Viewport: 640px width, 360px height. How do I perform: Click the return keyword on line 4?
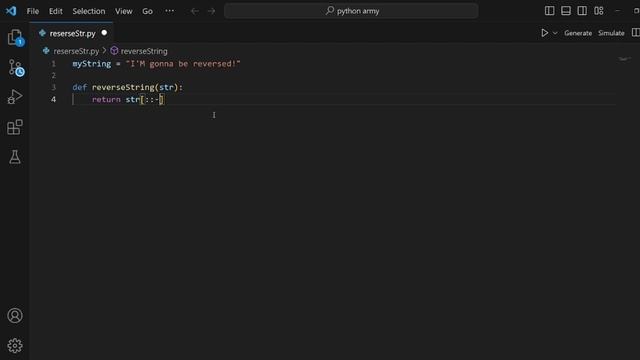pyautogui.click(x=106, y=100)
